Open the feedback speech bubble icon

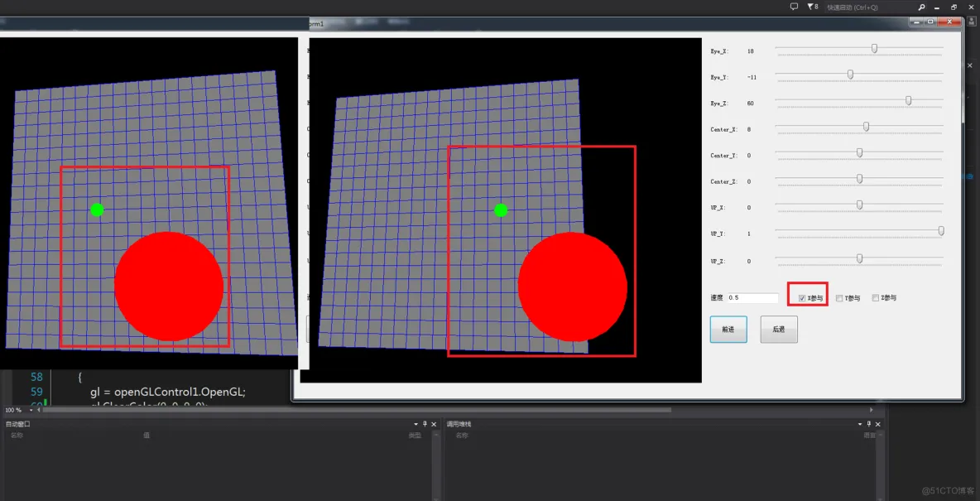795,7
